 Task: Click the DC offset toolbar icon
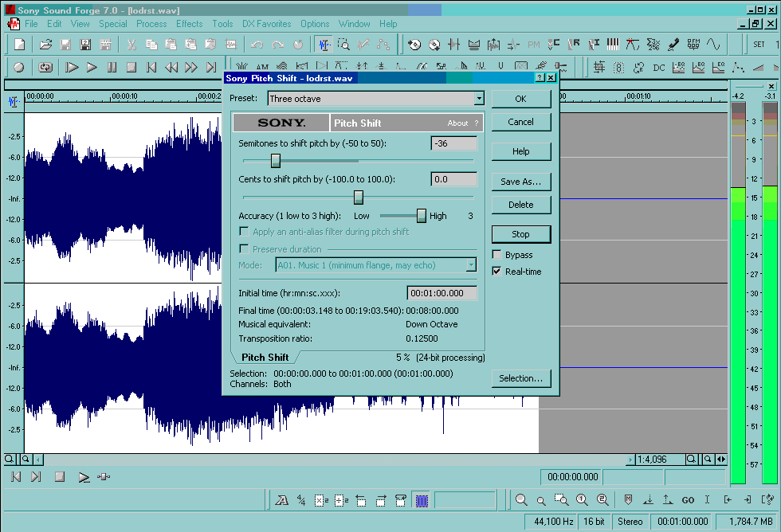coord(659,68)
